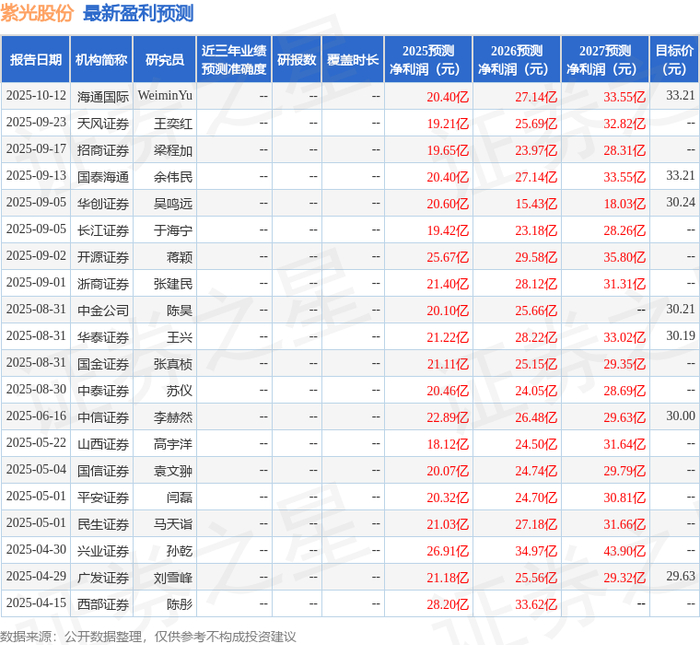Click researcher 李赫然
Screen dimensions: 700x645
tap(173, 417)
